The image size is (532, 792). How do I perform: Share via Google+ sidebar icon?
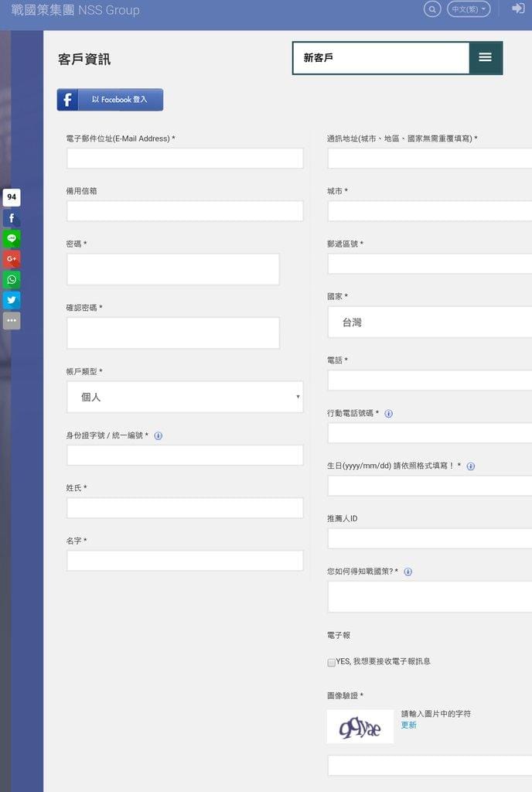[12, 258]
